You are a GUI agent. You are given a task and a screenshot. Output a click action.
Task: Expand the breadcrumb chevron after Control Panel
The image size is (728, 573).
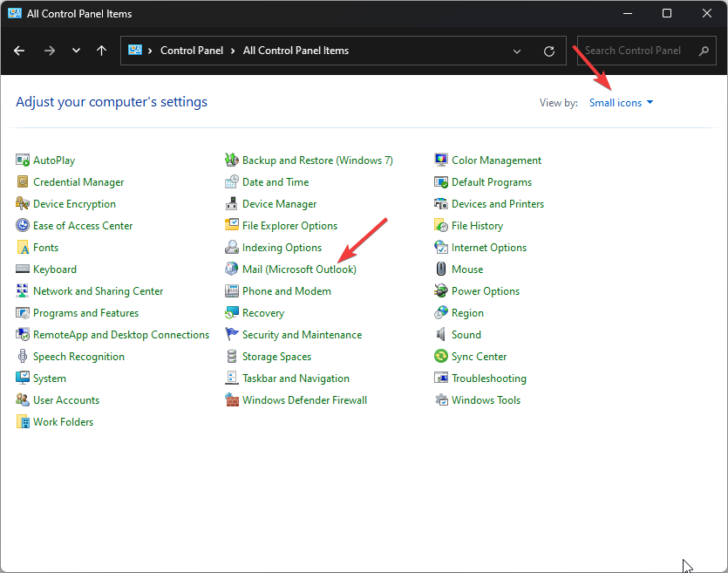point(233,51)
